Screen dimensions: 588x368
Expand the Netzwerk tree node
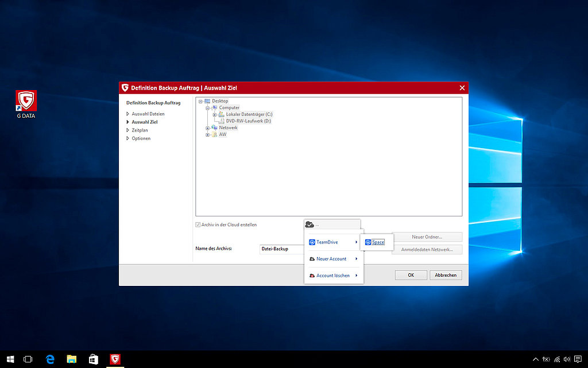tap(207, 128)
